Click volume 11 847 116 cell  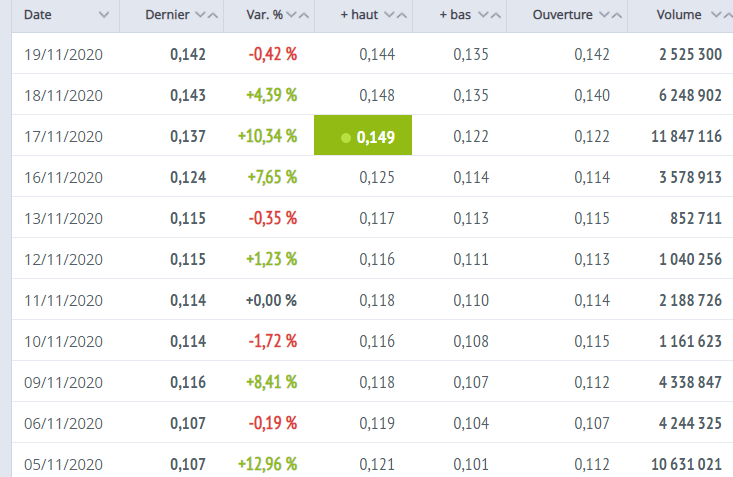click(x=687, y=137)
